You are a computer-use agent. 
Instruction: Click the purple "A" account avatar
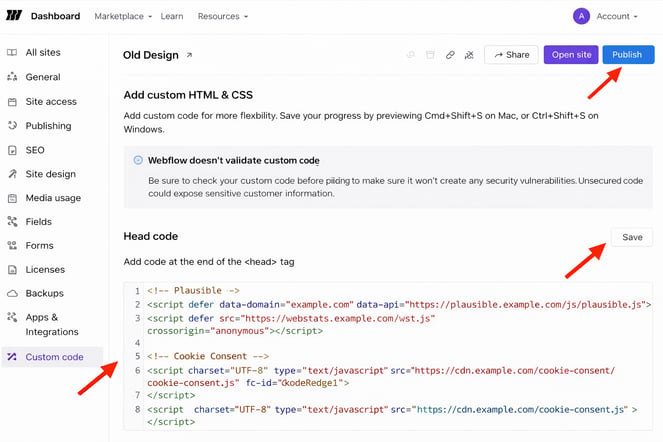(581, 16)
